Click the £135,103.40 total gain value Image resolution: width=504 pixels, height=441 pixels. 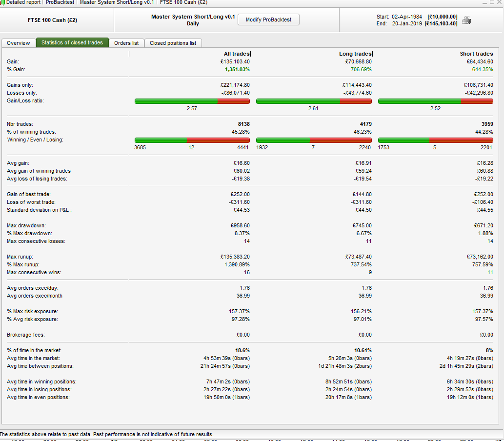[235, 62]
